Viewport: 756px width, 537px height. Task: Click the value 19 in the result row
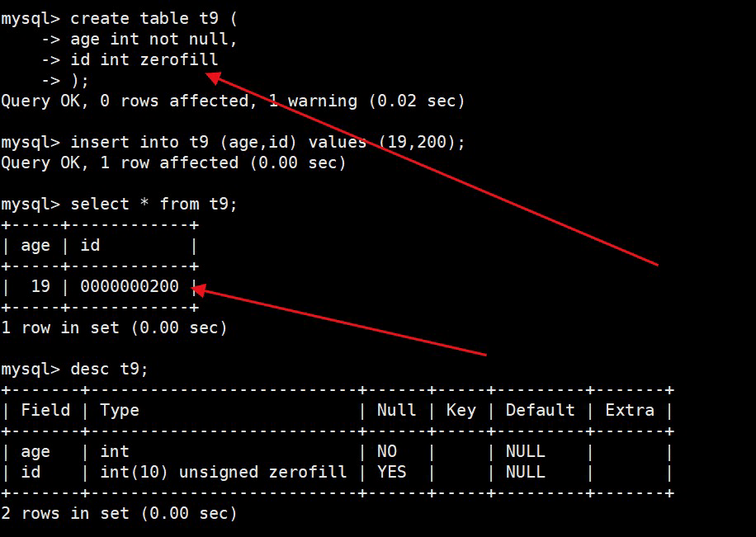(40, 286)
